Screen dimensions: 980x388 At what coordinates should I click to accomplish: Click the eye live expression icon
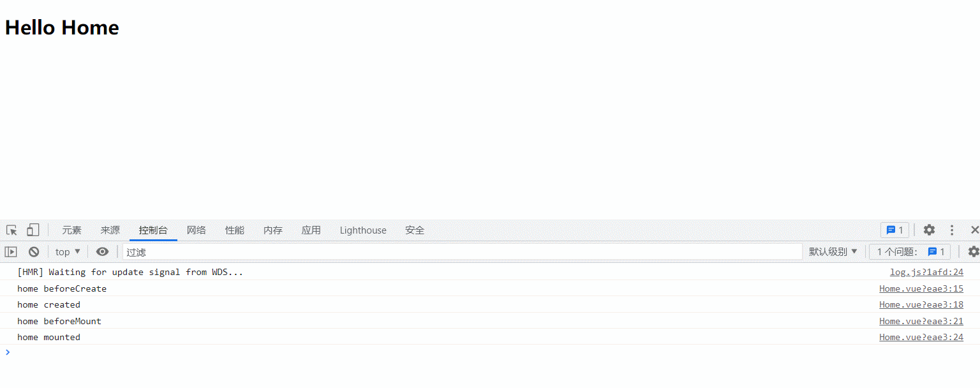(x=102, y=252)
